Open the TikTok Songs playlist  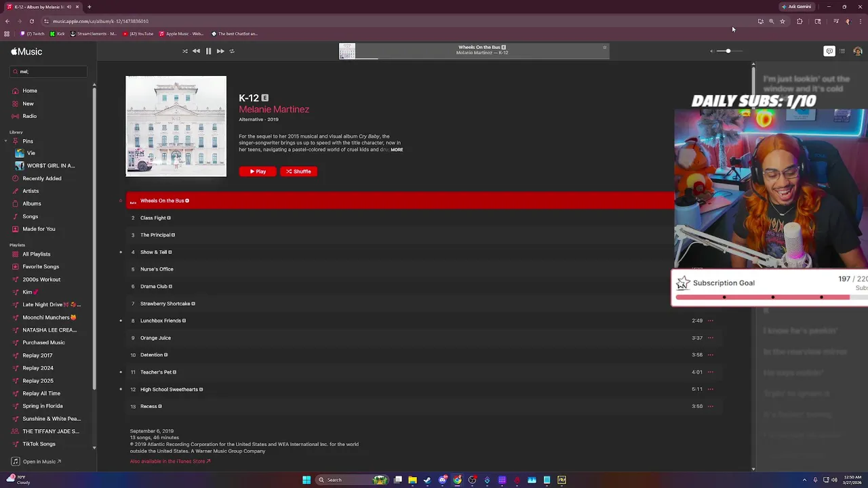(x=39, y=444)
